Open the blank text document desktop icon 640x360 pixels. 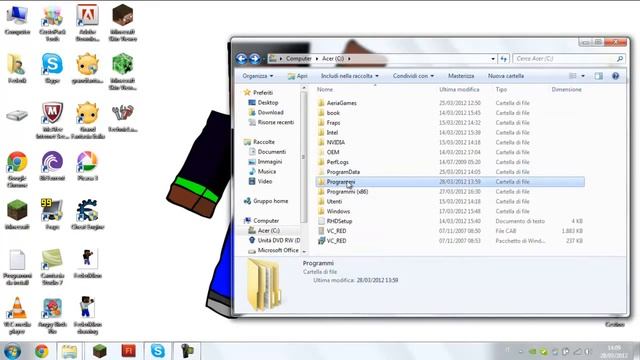click(17, 267)
